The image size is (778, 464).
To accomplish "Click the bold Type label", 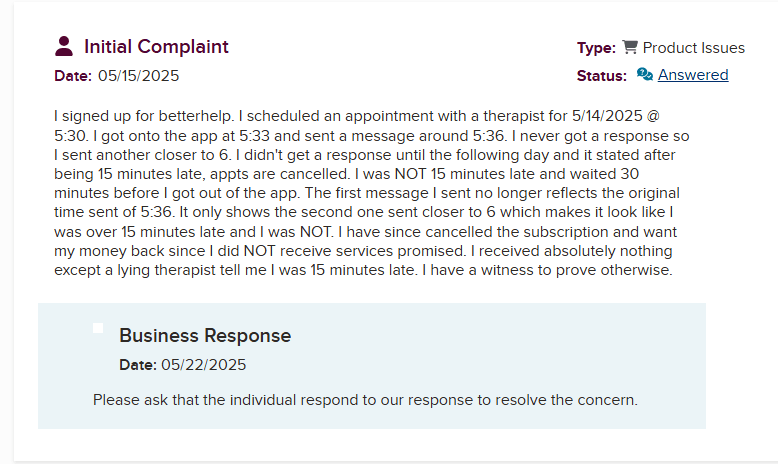I will [596, 48].
